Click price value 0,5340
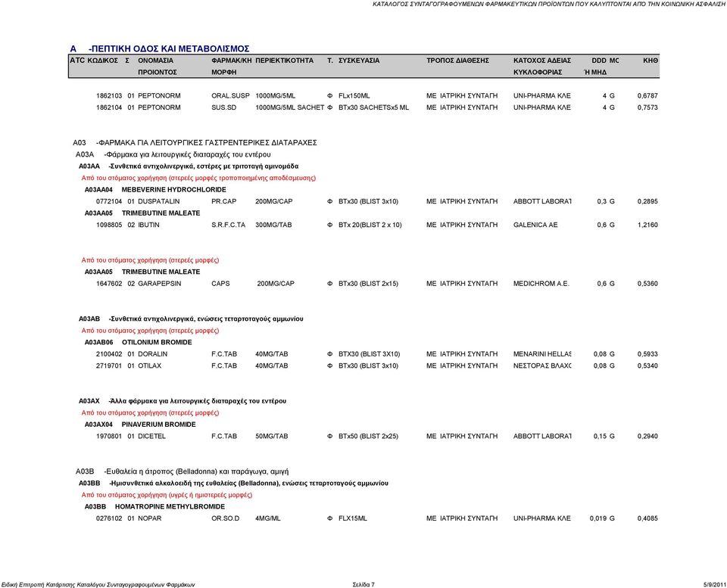The image size is (727, 588). [647, 366]
